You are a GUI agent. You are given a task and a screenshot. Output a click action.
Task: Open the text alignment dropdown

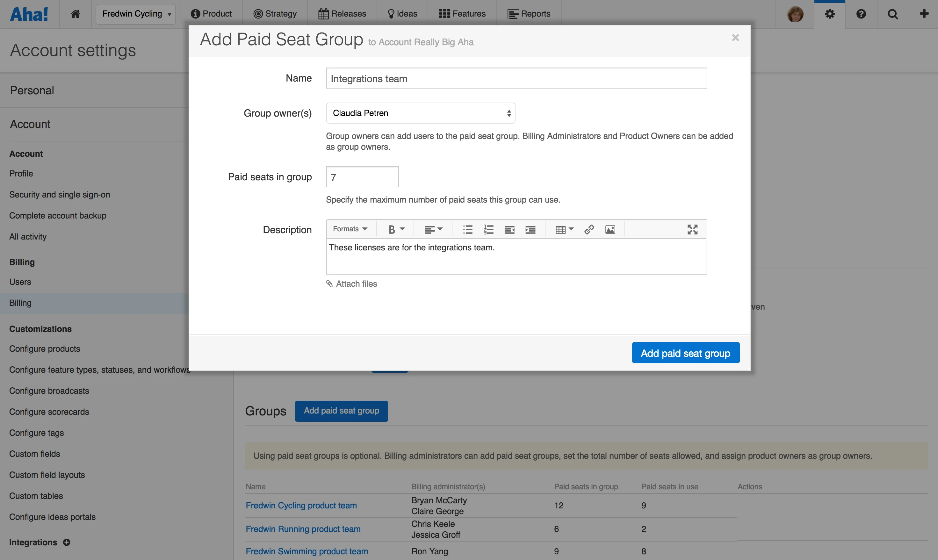(x=433, y=229)
